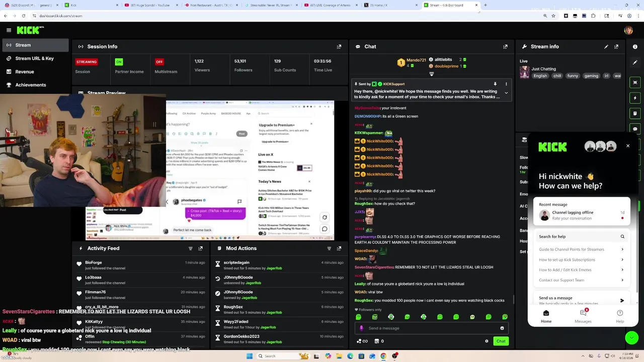Screen dimensions: 644x362
Task: Open the profile avatar in top right
Action: coord(628,30)
